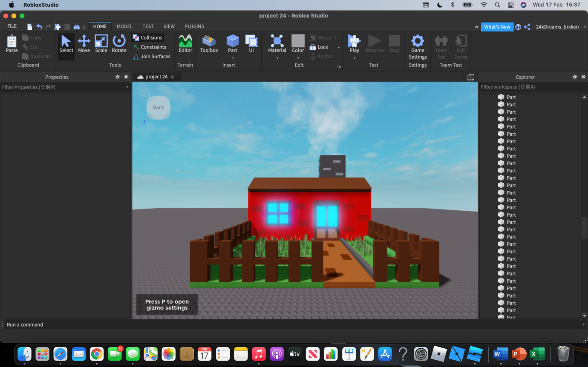Insert a UI element
Viewport: 588px width, 367px height.
click(x=251, y=43)
